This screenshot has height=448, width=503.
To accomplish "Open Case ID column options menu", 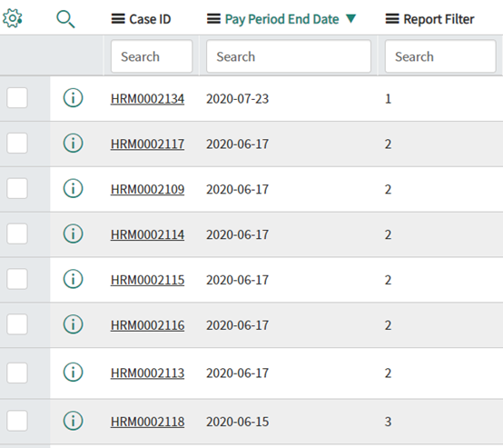I will (x=118, y=19).
